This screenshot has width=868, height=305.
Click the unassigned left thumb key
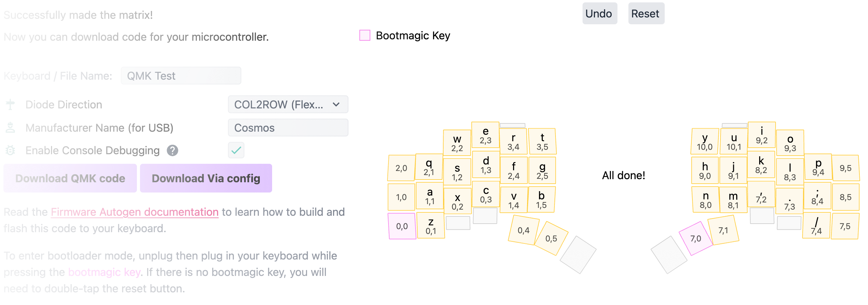click(x=578, y=255)
